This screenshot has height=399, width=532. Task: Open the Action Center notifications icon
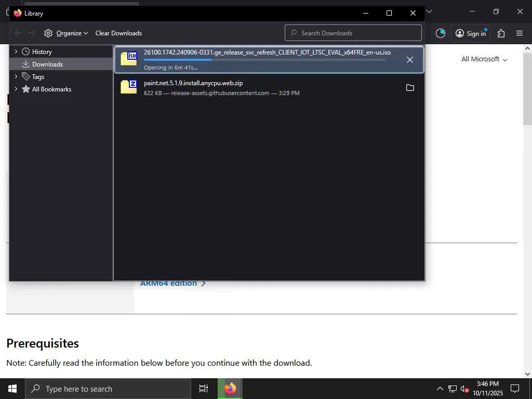coord(515,389)
